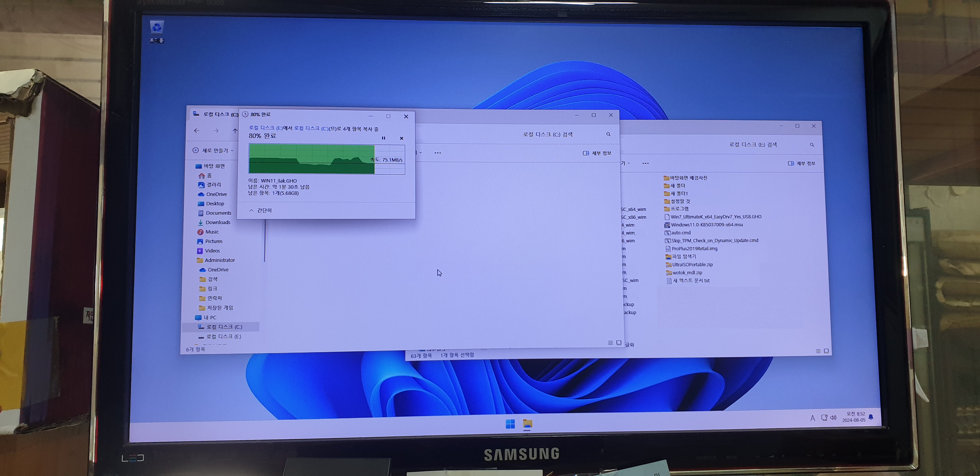Screen dimensions: 980x476
Task: Open File Explorer from the taskbar
Action: coord(527,424)
